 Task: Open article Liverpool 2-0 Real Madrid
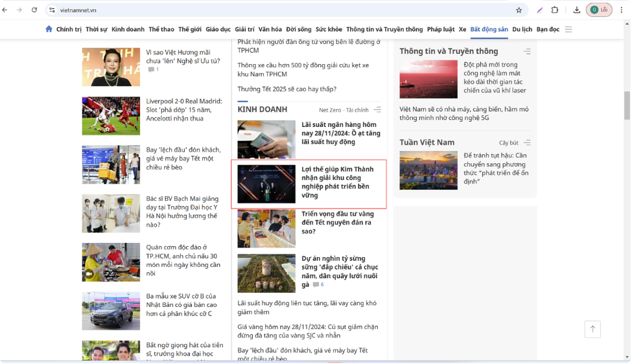(184, 110)
